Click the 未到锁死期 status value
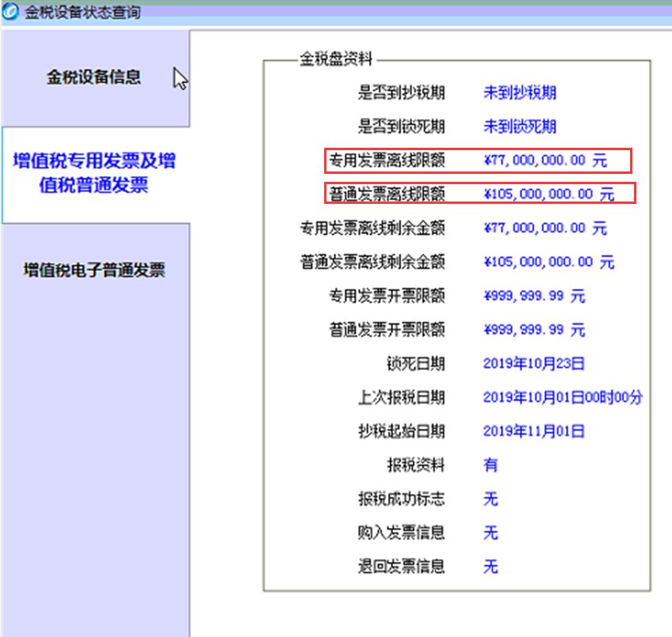The width and height of the screenshot is (672, 637). click(520, 126)
